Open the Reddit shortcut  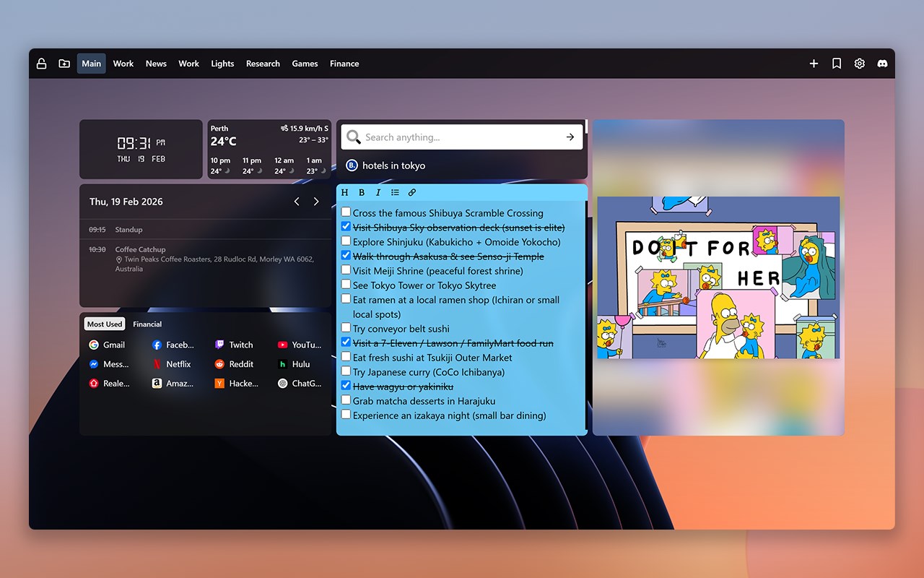[x=235, y=364]
